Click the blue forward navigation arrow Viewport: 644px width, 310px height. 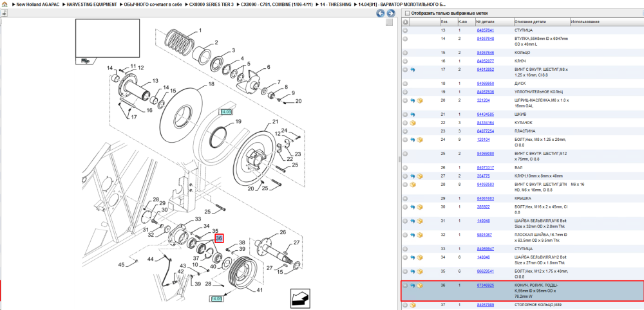[390, 13]
